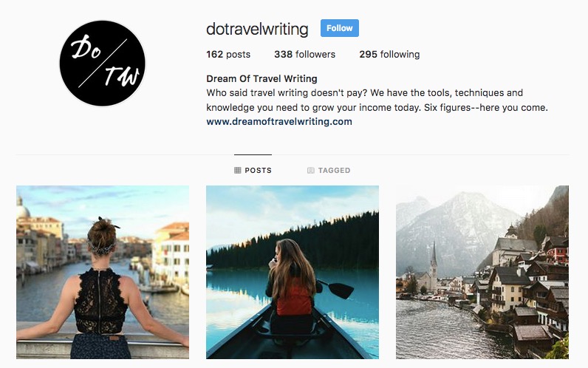
Task: Click the grid icon beside Posts
Action: [237, 170]
